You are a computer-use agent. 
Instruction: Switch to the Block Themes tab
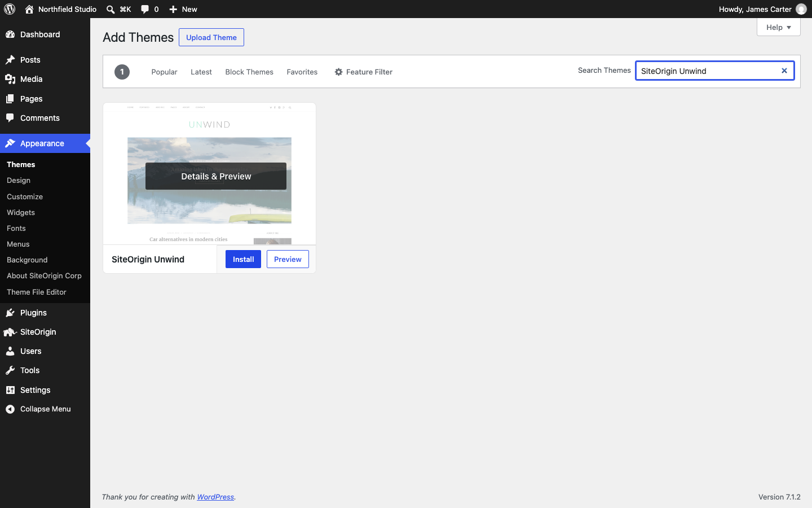coord(249,72)
